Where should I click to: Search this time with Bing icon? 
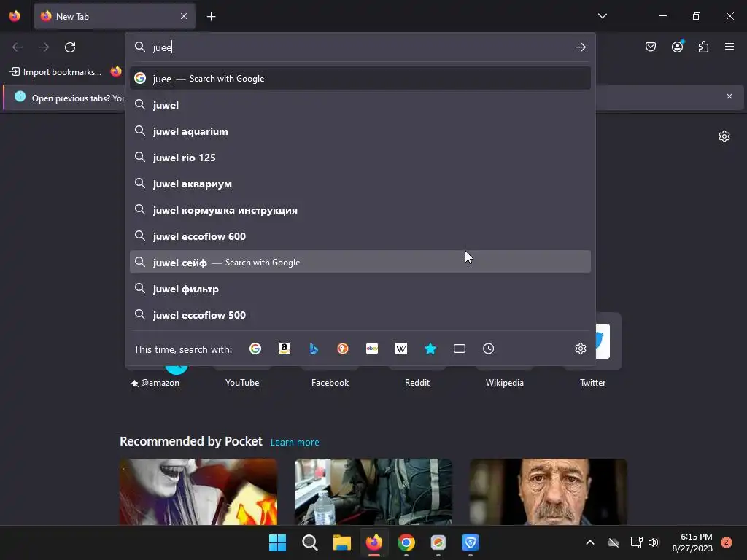pos(314,349)
